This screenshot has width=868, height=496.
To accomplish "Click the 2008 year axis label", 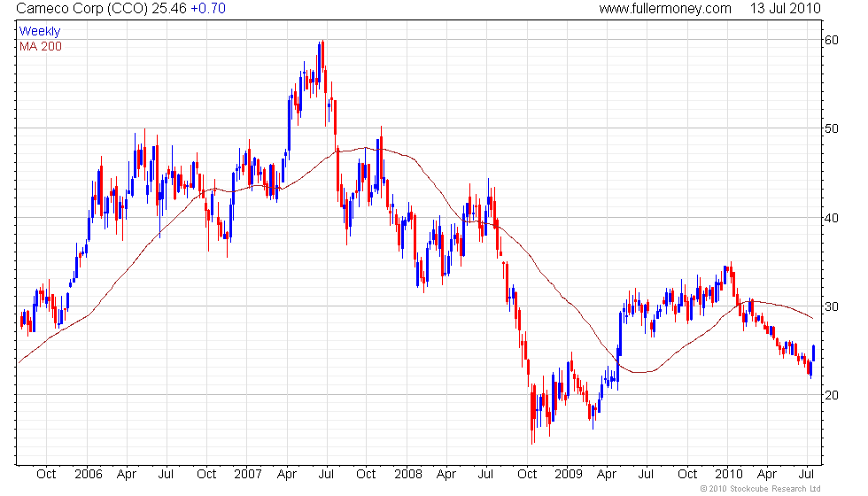I will point(408,474).
